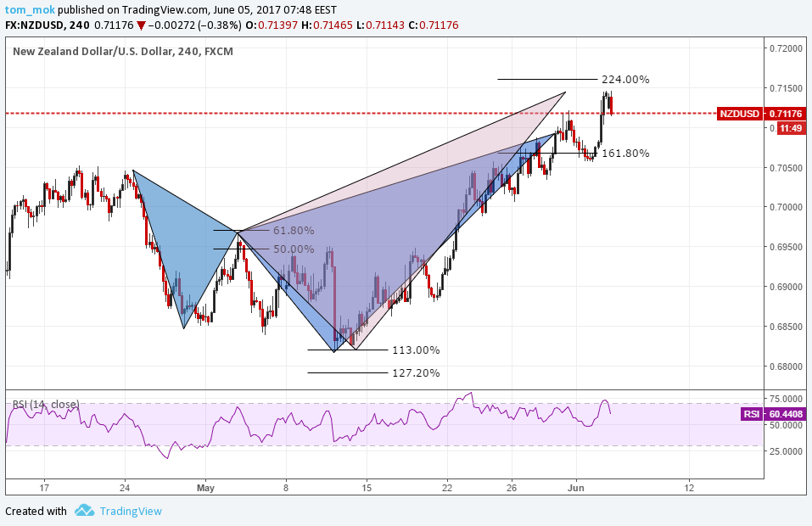Screen dimensions: 812x526
Task: Click the 0.71500 price axis label
Action: pos(786,88)
